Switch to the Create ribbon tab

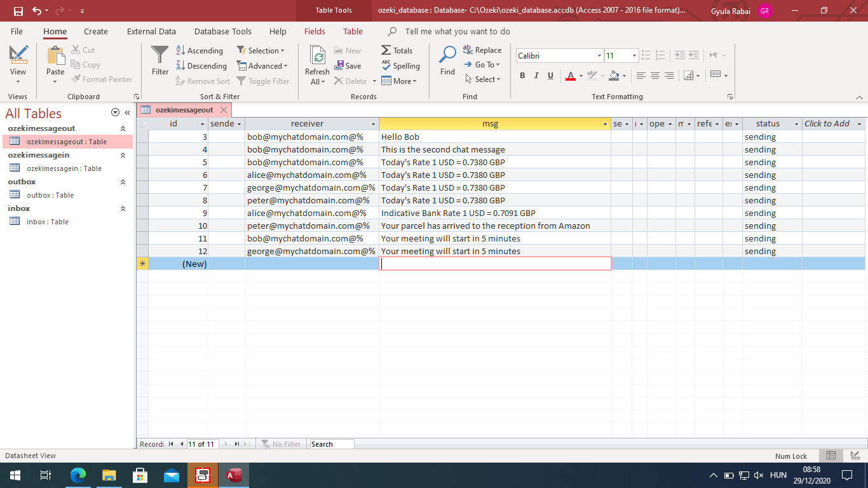[x=95, y=30]
